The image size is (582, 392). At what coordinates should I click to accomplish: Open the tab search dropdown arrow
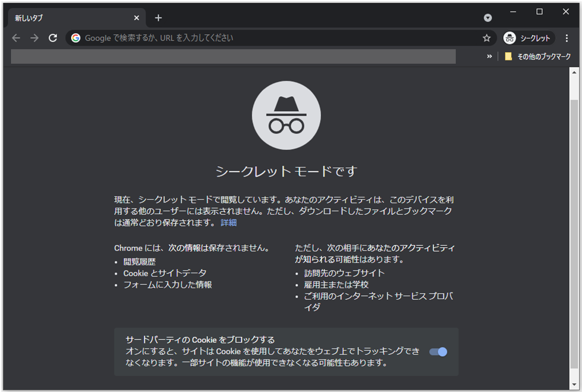pos(488,18)
